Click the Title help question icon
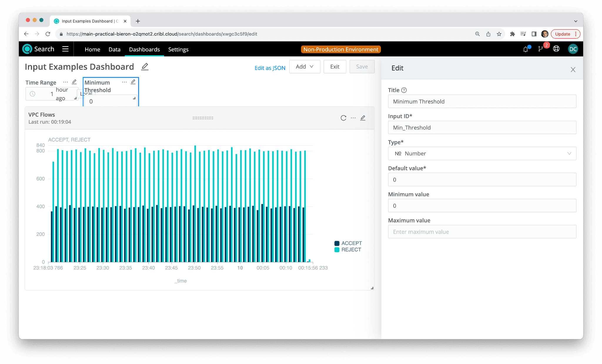Viewport: 602px width, 364px height. [404, 90]
